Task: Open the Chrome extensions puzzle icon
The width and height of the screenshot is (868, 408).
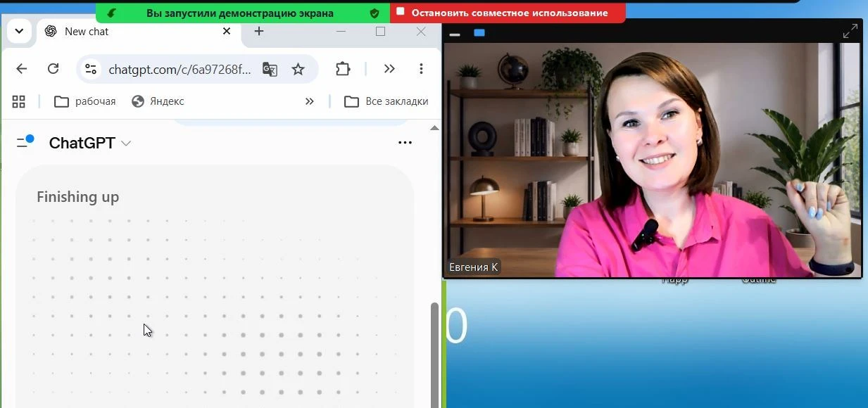Action: (x=343, y=69)
